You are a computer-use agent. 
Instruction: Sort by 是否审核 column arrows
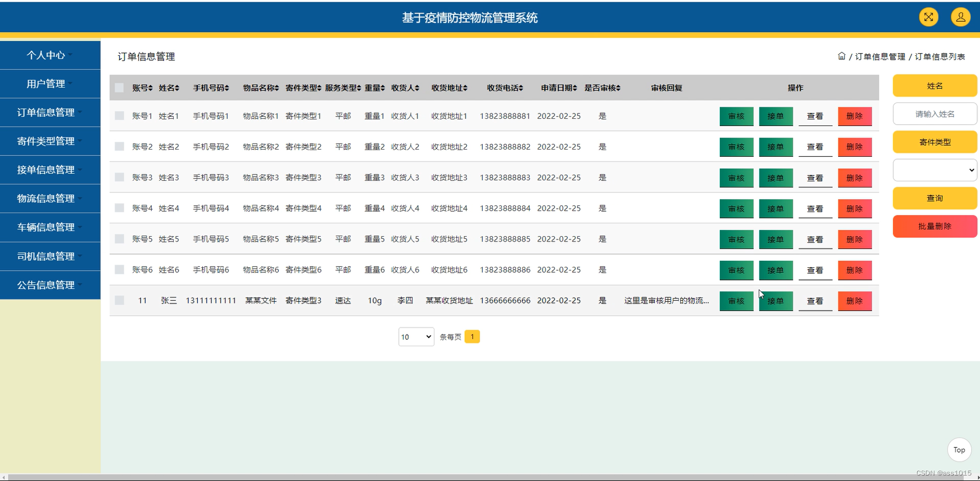(618, 88)
